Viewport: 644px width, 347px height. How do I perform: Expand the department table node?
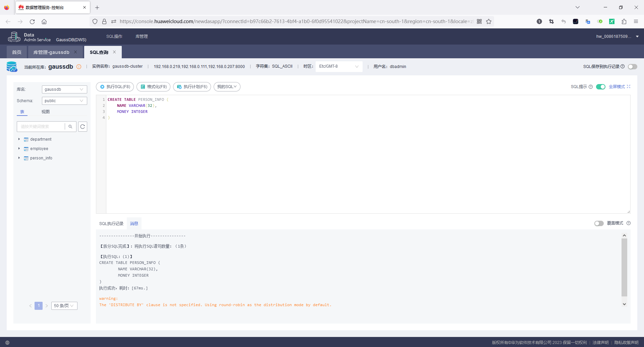coord(19,139)
